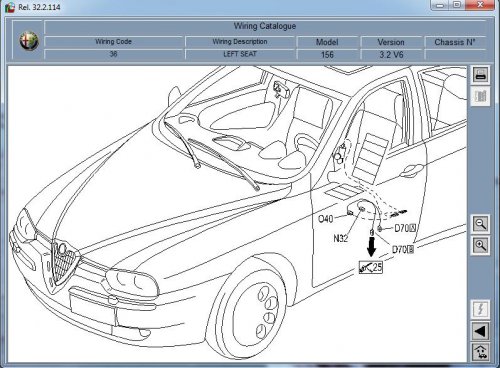Click the wiring code value 36

tap(113, 54)
